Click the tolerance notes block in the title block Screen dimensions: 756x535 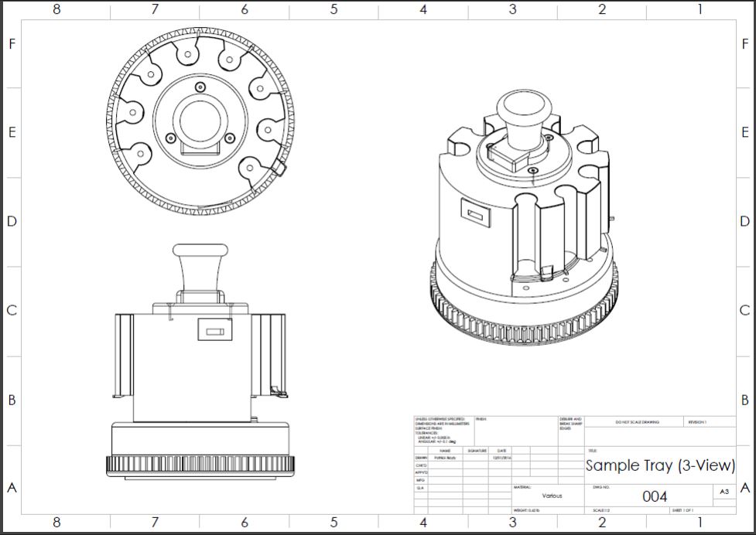[443, 429]
